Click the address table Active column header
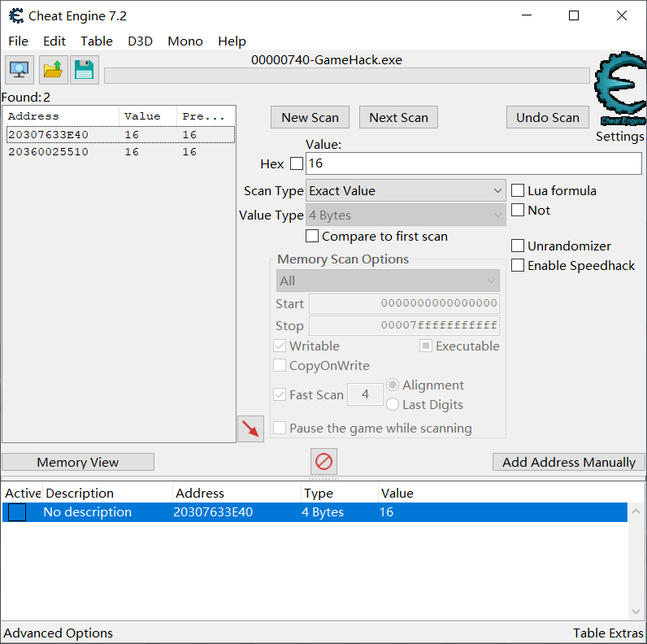Viewport: 647px width, 644px height. (22, 494)
